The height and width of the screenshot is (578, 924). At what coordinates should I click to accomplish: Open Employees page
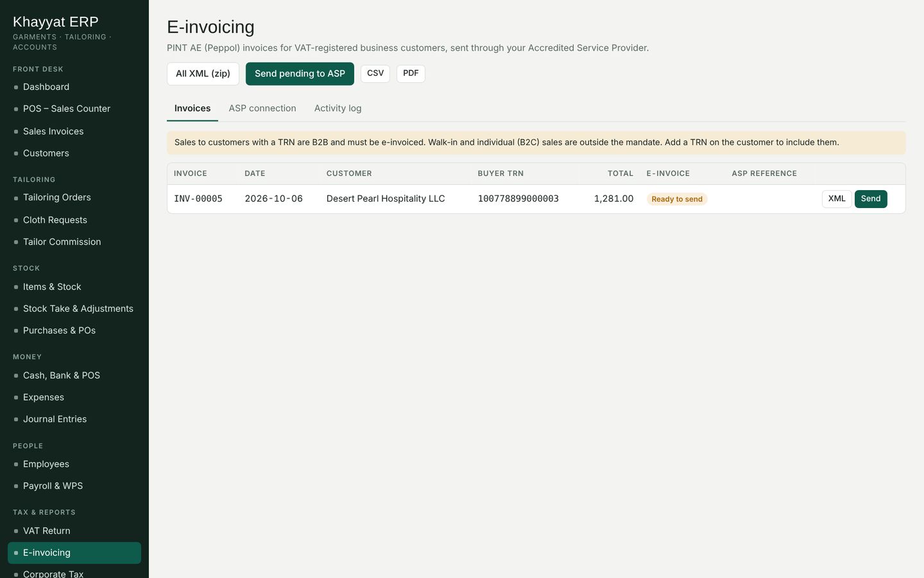[74, 464]
